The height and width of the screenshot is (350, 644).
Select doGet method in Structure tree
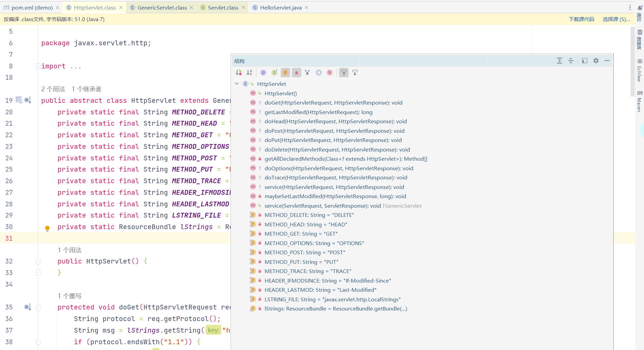[333, 102]
